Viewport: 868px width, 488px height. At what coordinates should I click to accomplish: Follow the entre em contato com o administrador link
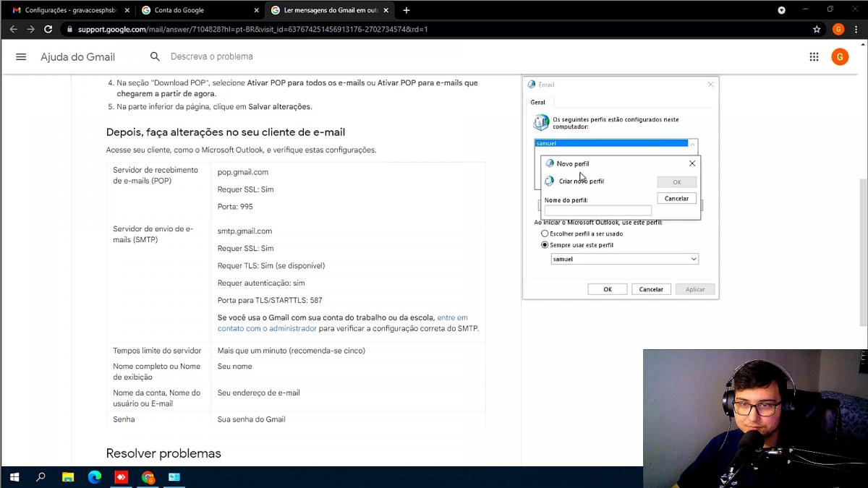tap(343, 322)
